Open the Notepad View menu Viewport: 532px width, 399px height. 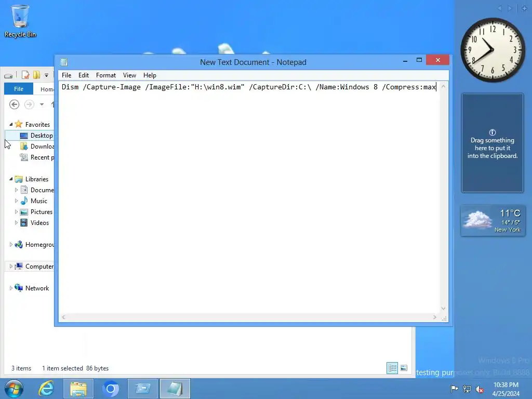click(129, 75)
